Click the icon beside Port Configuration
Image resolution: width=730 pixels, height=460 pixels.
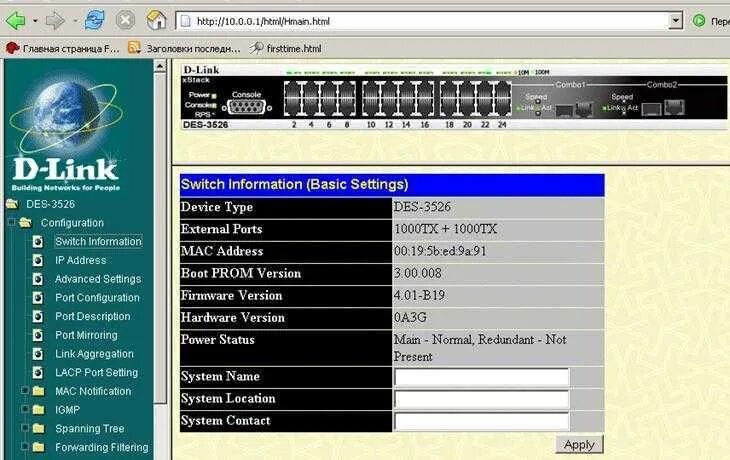[x=38, y=298]
